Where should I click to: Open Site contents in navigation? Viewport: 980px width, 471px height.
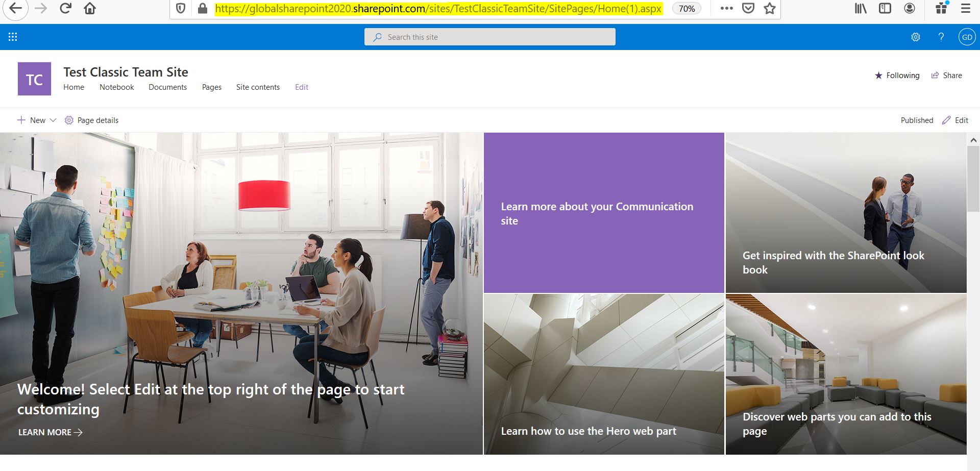pos(258,87)
